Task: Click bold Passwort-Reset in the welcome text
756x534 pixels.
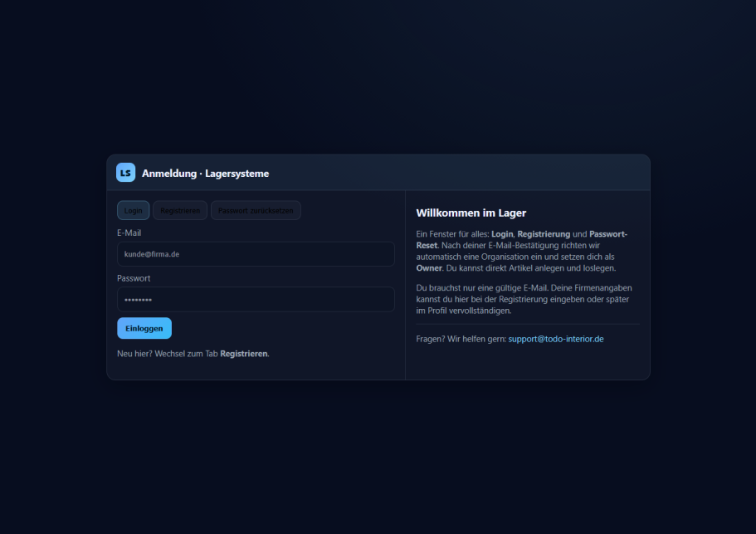Action: pos(607,234)
